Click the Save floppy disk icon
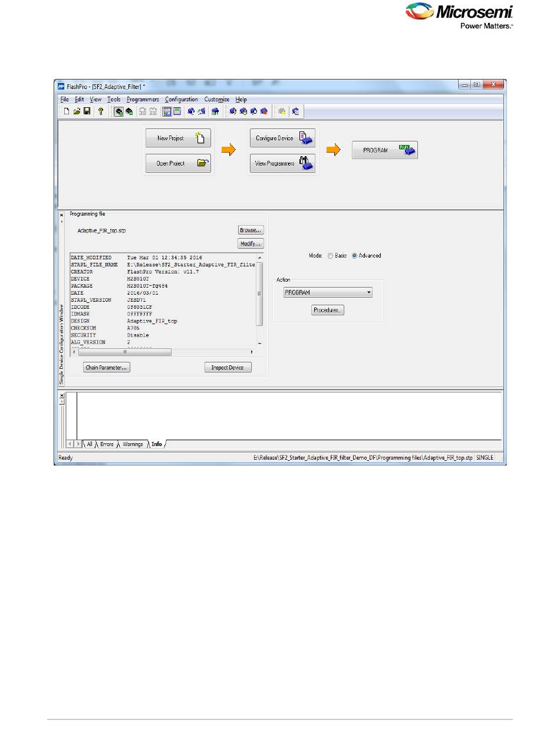The image size is (560, 739). 87,111
